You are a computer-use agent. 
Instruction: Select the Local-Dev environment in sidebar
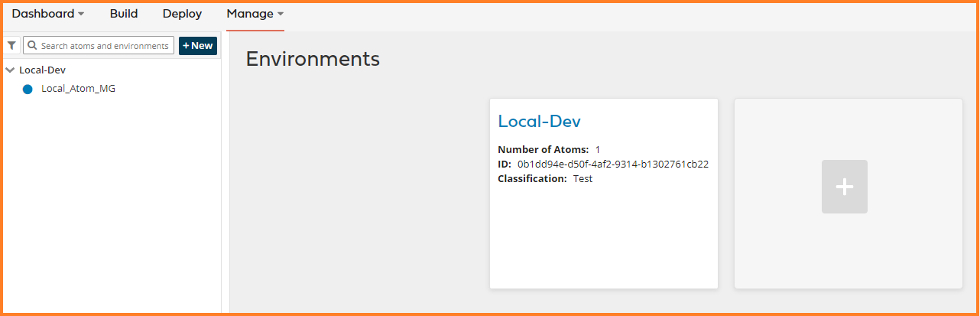point(42,70)
